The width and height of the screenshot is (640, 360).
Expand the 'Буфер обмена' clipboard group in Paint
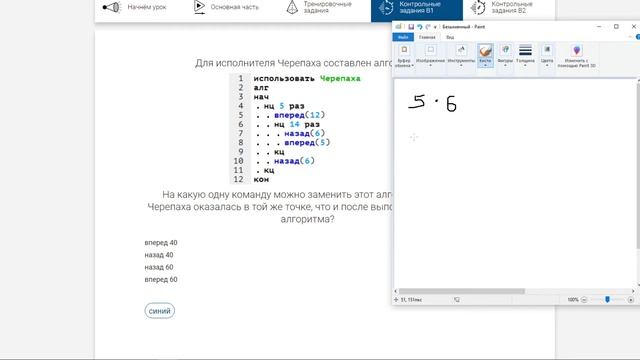404,56
